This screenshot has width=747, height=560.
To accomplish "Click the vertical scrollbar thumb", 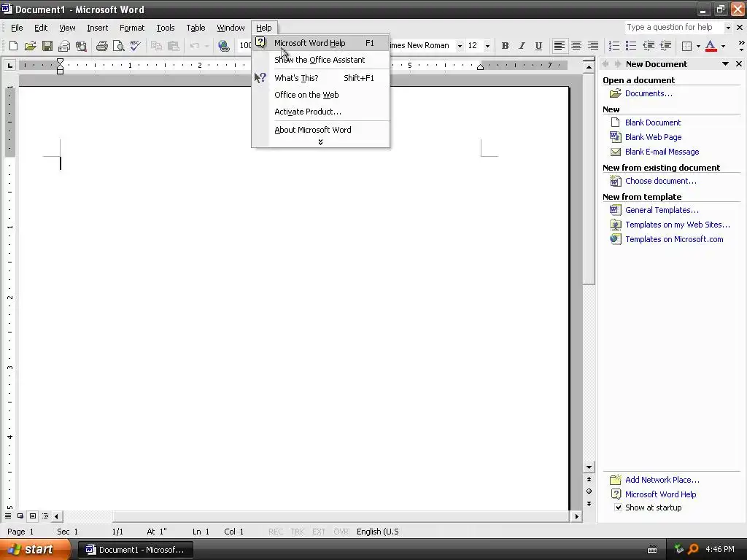I will tap(589, 179).
